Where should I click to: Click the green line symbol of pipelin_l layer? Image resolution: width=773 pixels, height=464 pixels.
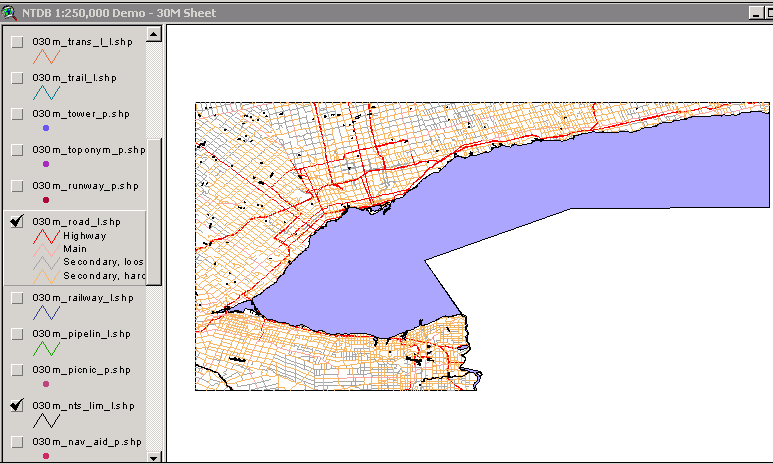pos(46,349)
